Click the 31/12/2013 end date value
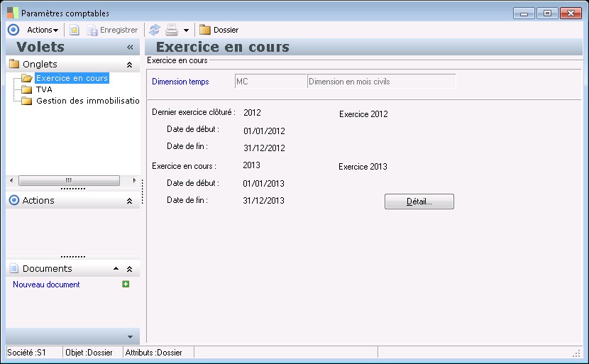 coord(264,200)
